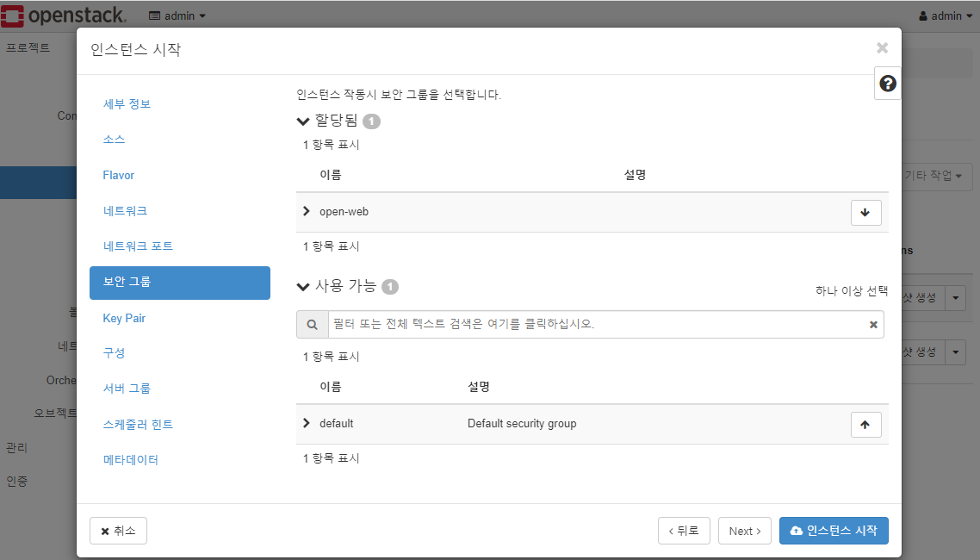
Task: Open the 메타데이터 step
Action: pyautogui.click(x=131, y=460)
